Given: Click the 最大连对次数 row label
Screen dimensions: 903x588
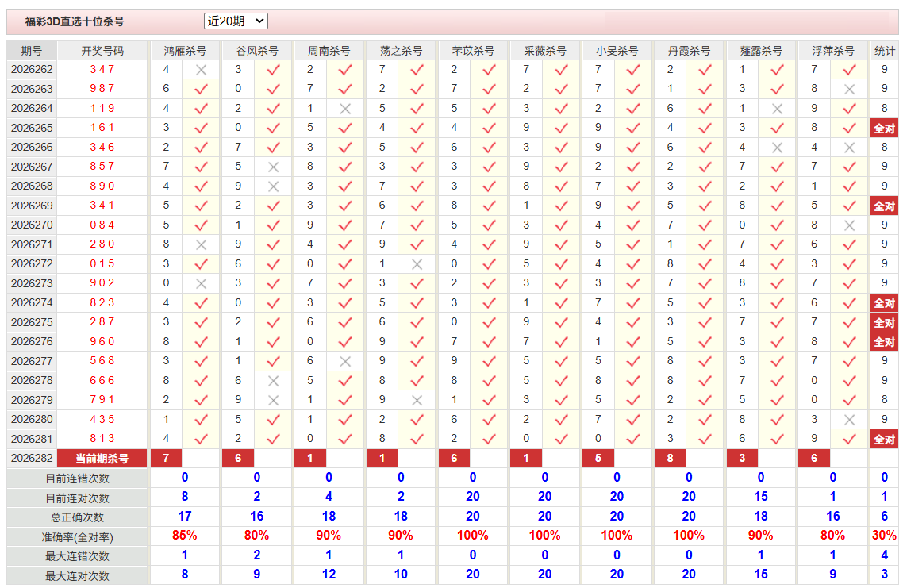Looking at the screenshot, I should (x=77, y=575).
